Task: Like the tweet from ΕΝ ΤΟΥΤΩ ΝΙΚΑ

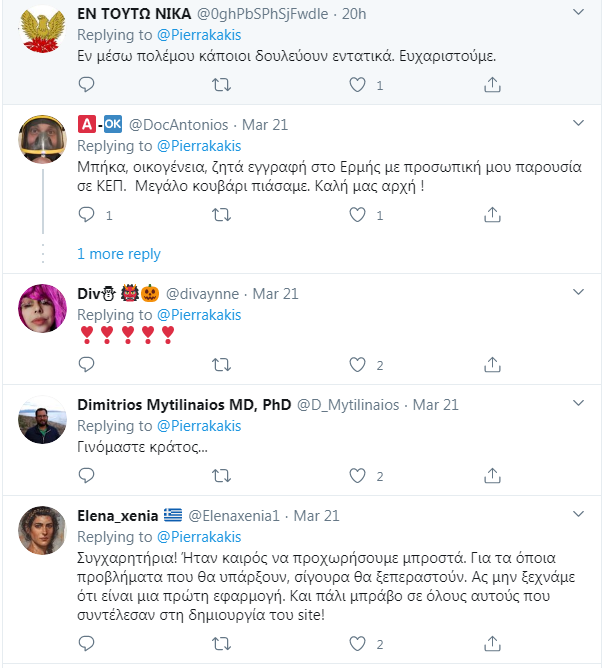Action: point(358,86)
